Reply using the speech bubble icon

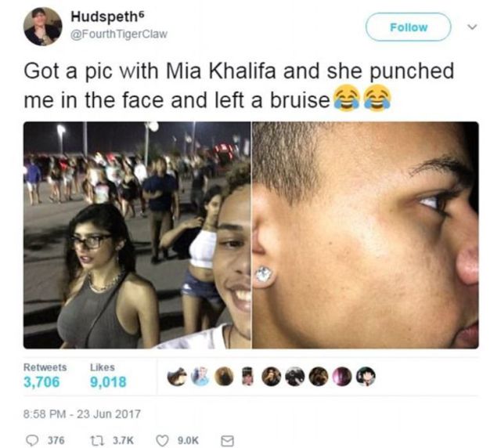coord(31,441)
